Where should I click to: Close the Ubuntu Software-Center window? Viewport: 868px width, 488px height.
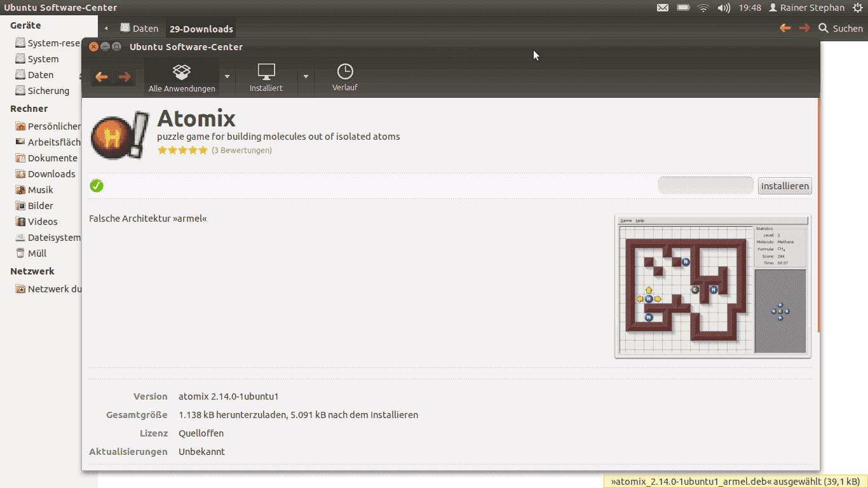pyautogui.click(x=94, y=47)
